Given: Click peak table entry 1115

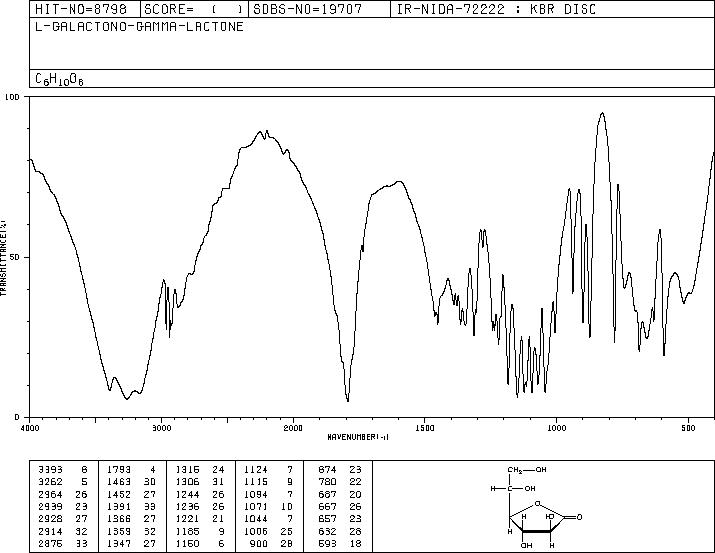Looking at the screenshot, I should (x=256, y=482).
